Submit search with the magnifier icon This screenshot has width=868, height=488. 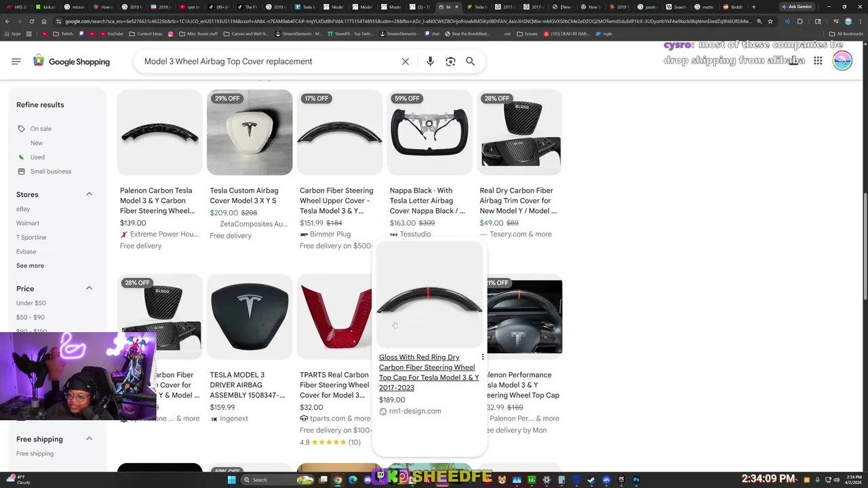coord(470,61)
